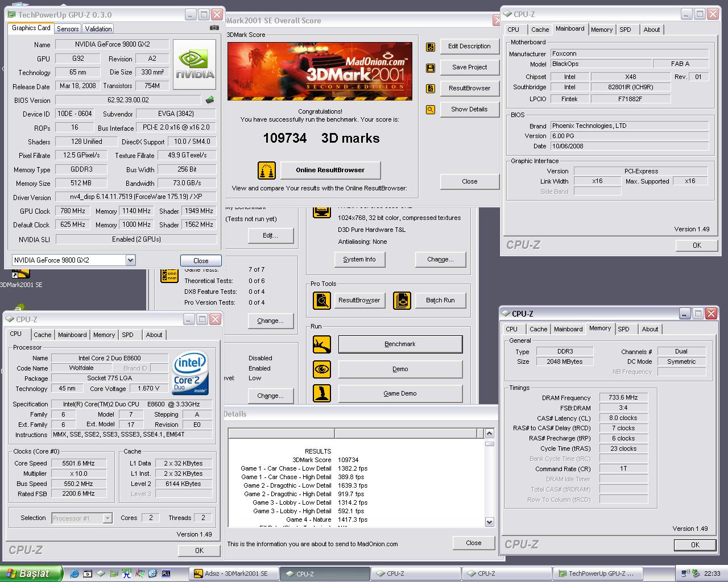Click the GPU-Z screenshot camera icon
The image size is (728, 582).
coord(214,27)
